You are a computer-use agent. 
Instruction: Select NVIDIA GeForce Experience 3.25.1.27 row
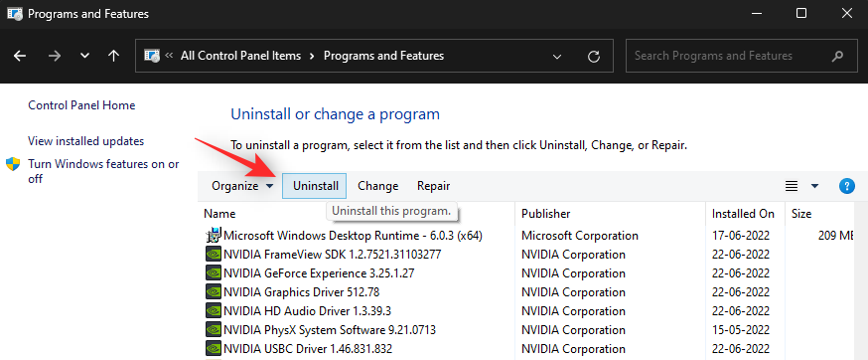pyautogui.click(x=529, y=274)
